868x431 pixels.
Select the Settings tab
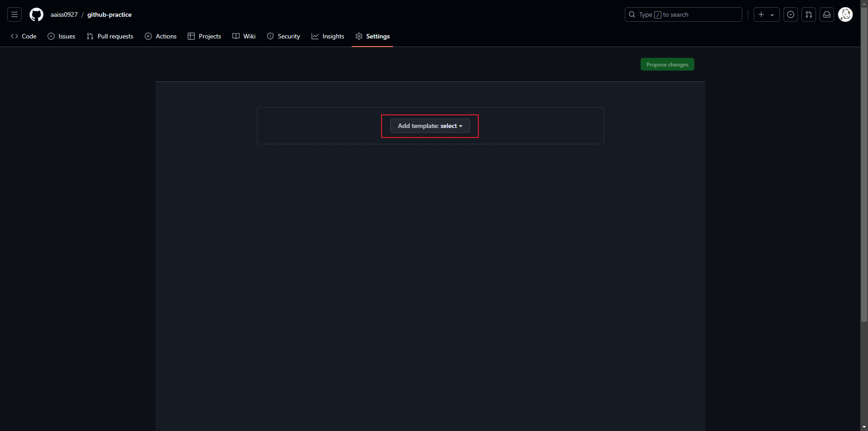[373, 36]
